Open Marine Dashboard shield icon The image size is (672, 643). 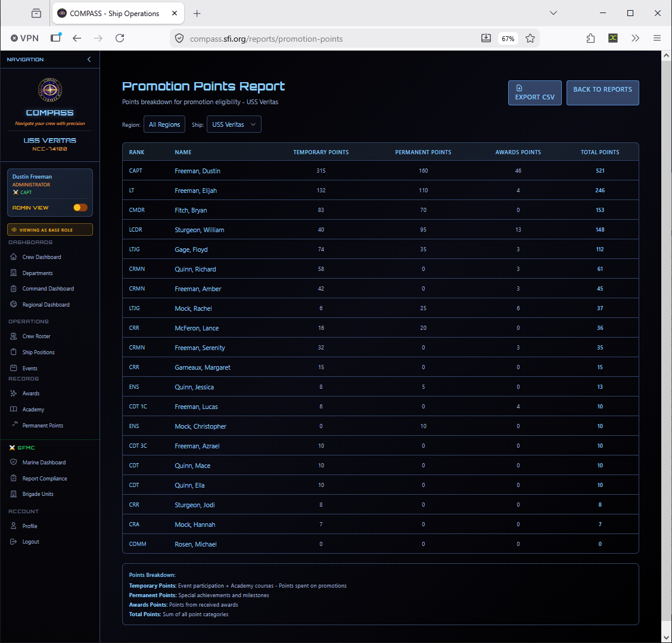pos(14,462)
